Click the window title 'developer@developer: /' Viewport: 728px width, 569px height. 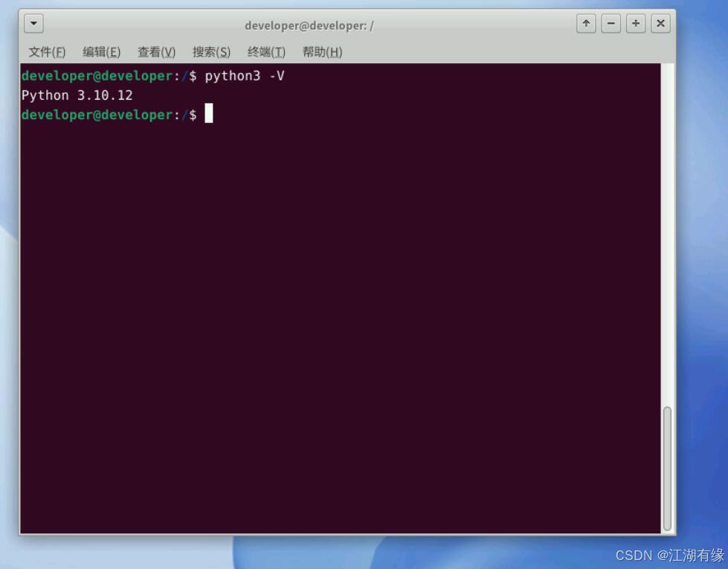click(x=309, y=25)
